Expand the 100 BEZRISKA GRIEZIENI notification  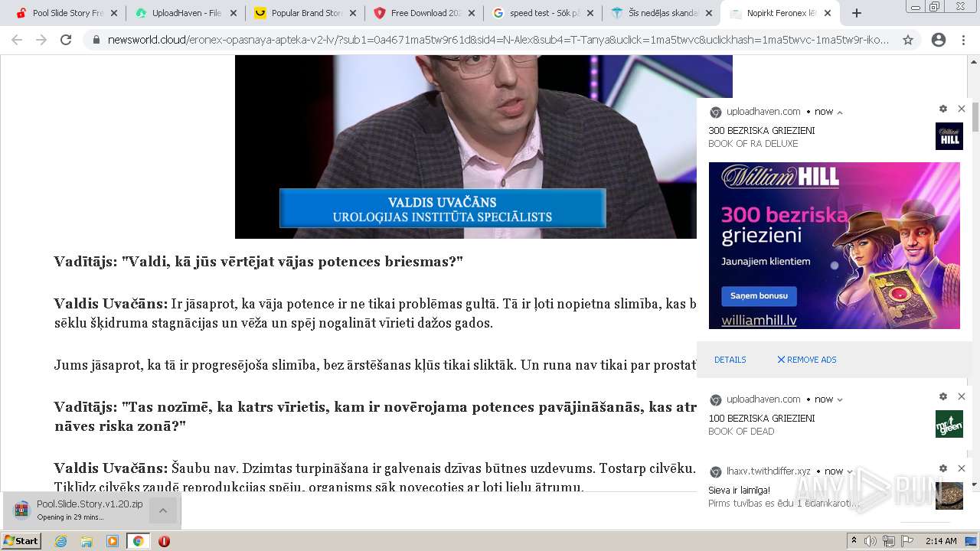click(x=840, y=399)
